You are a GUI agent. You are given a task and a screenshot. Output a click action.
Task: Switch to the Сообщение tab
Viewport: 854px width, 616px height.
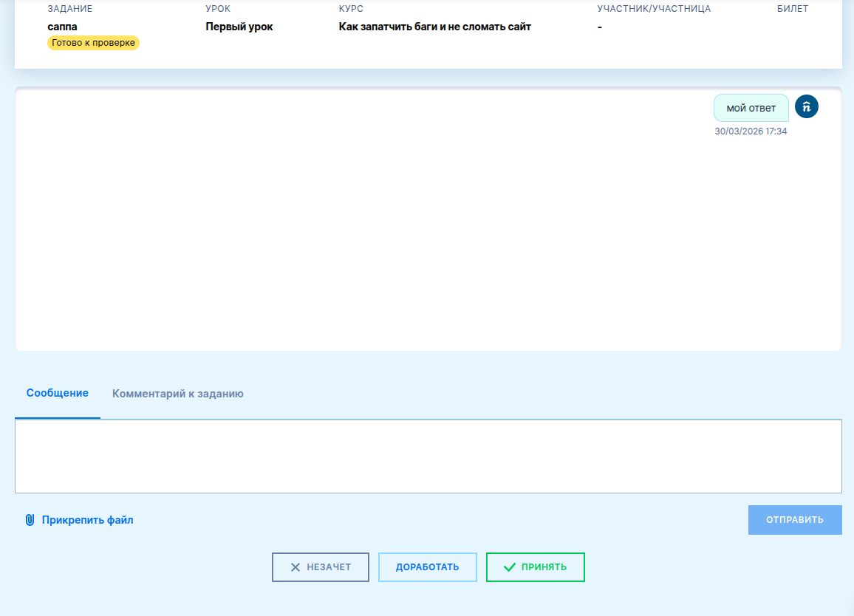58,393
